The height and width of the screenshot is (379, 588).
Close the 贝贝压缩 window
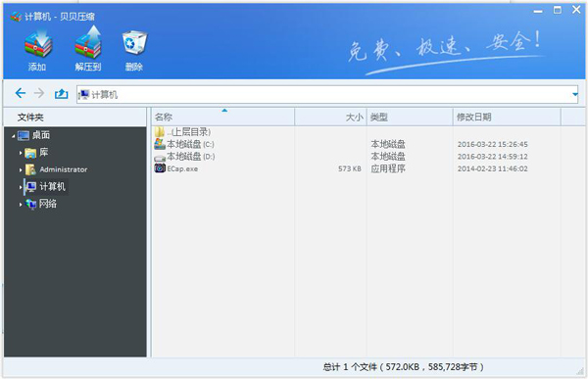577,10
